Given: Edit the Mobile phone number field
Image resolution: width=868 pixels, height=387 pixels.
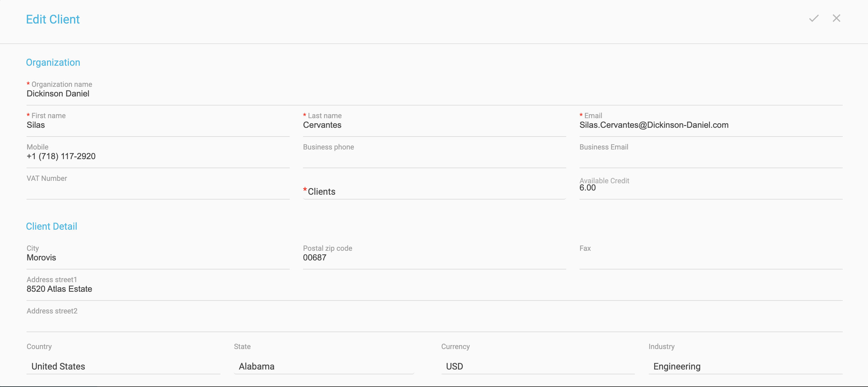Looking at the screenshot, I should pos(158,156).
